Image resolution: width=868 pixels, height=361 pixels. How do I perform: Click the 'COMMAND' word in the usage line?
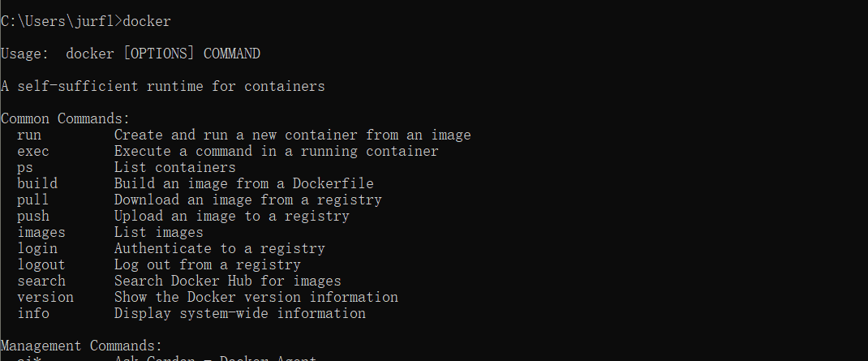pos(232,54)
